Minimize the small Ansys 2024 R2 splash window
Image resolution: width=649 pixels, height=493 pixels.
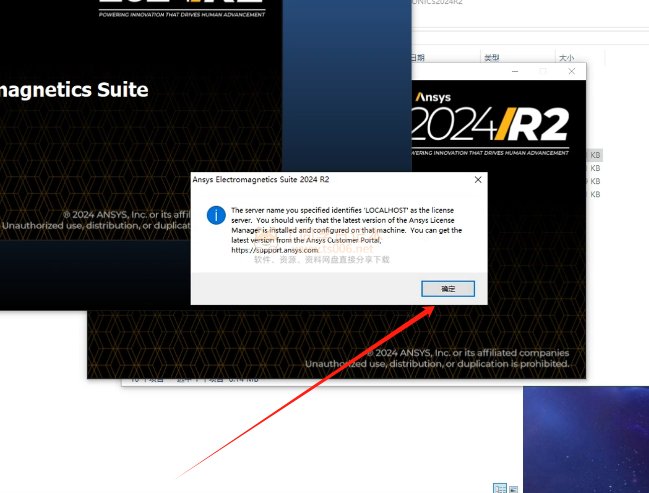[x=515, y=71]
